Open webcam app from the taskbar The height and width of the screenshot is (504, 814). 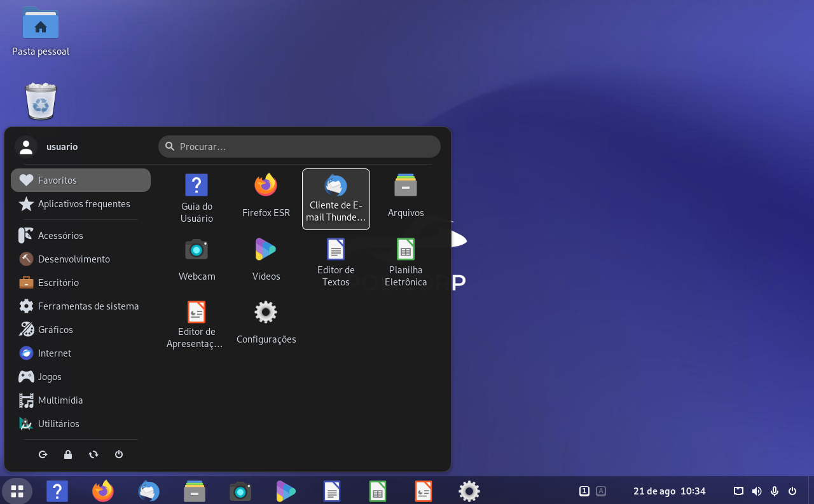click(x=240, y=491)
